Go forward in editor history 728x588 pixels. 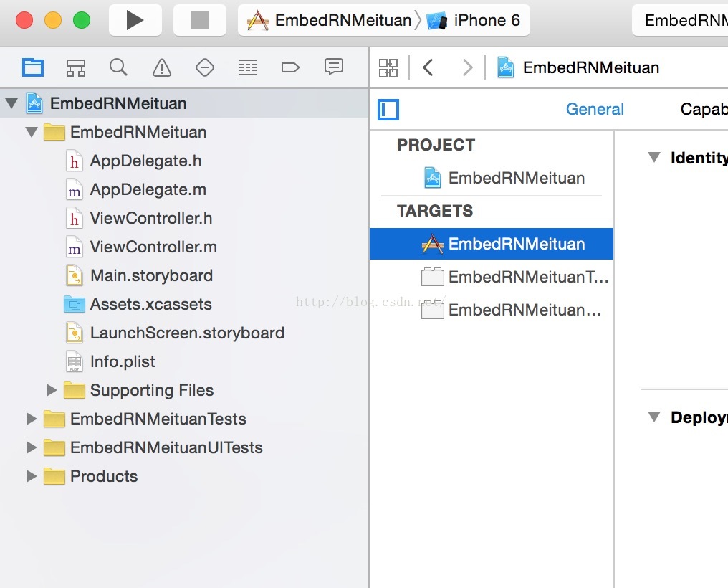coord(467,68)
